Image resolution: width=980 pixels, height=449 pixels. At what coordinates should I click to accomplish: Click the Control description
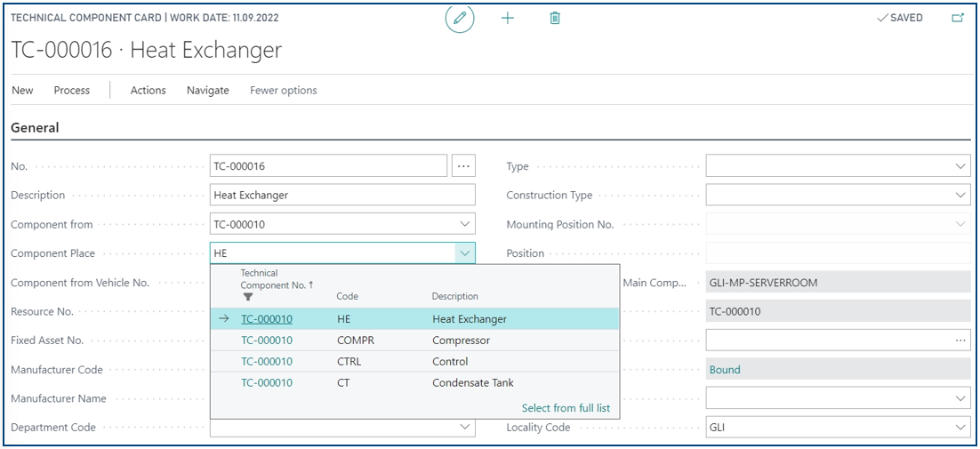(x=450, y=361)
